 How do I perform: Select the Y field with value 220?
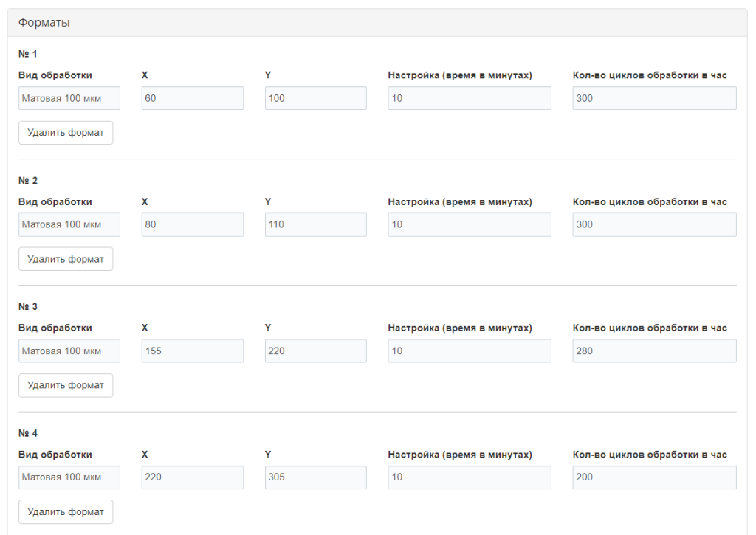[315, 351]
